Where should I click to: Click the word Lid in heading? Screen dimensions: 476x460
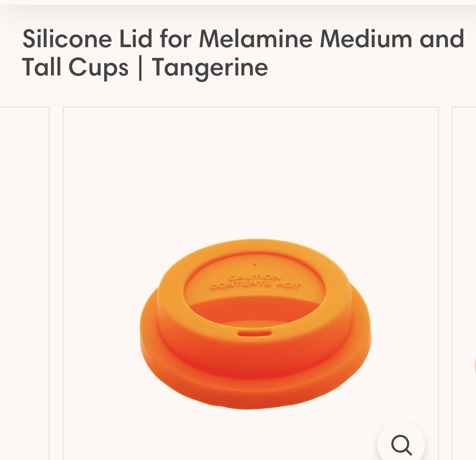point(136,39)
